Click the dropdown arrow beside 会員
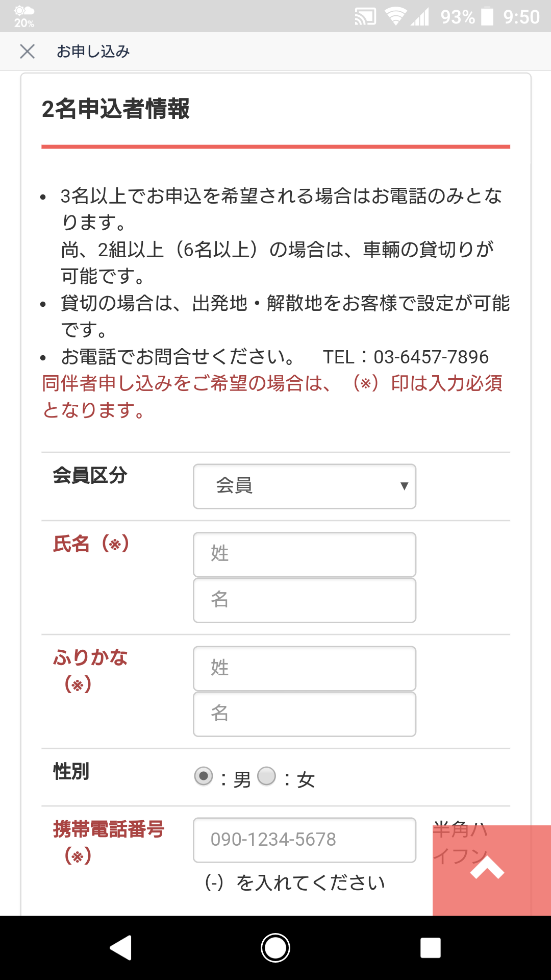551x980 pixels. click(404, 486)
